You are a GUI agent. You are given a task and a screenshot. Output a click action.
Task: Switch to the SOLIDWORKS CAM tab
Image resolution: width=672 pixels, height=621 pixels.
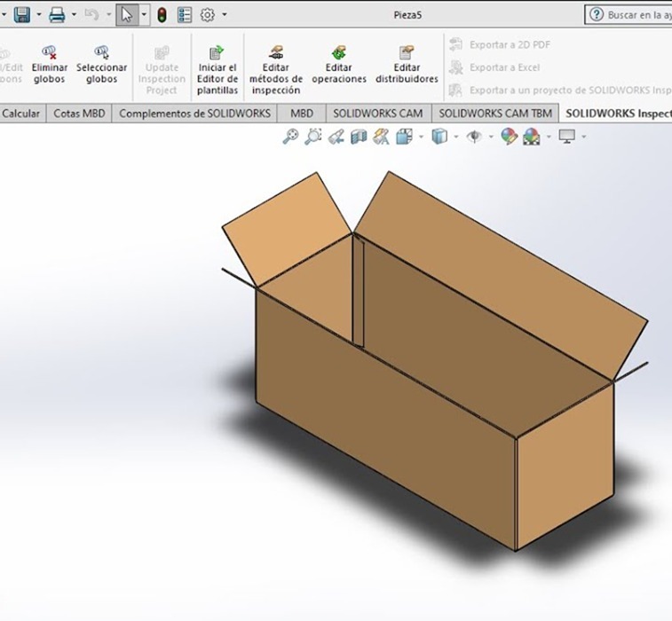pyautogui.click(x=379, y=114)
